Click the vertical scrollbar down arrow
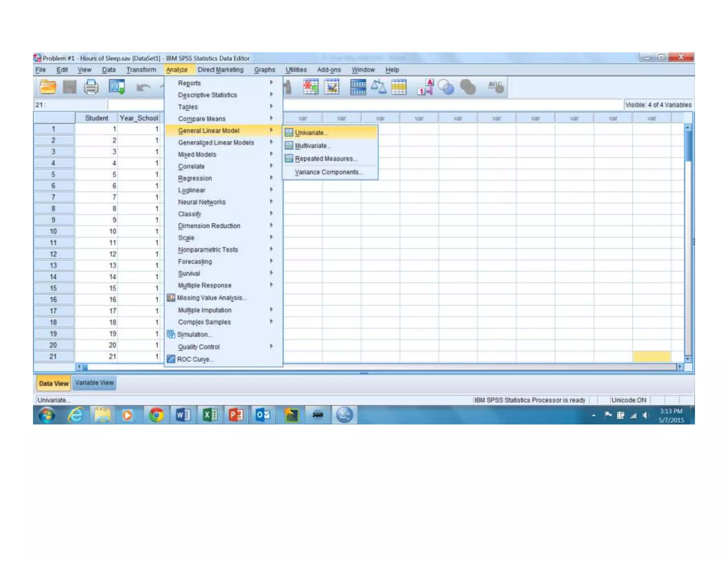 (688, 359)
